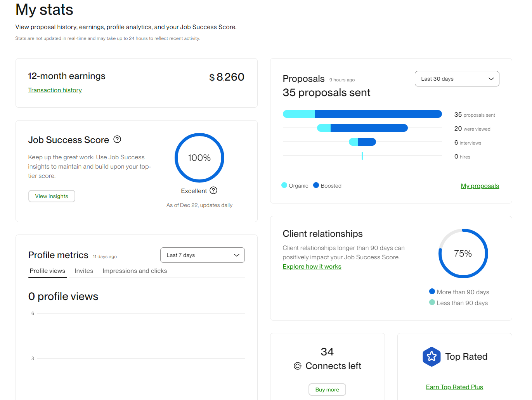This screenshot has height=400, width=532.
Task: Click the 75% client relationships donut chart
Action: point(463,253)
